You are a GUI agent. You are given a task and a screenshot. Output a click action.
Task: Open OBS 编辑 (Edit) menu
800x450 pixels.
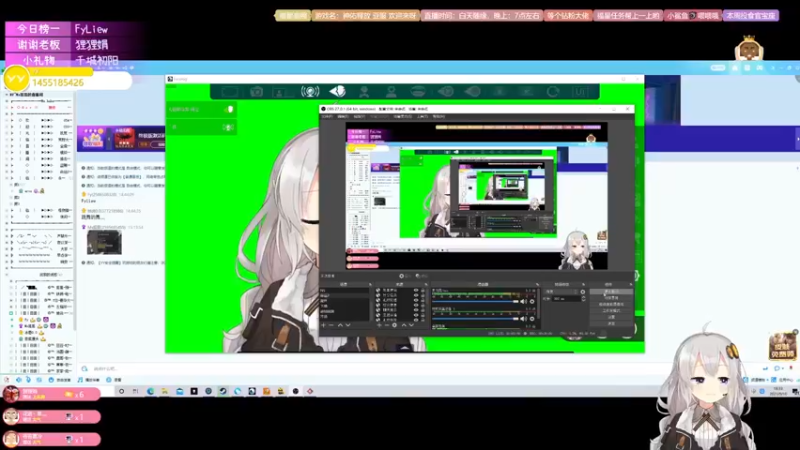(x=343, y=117)
